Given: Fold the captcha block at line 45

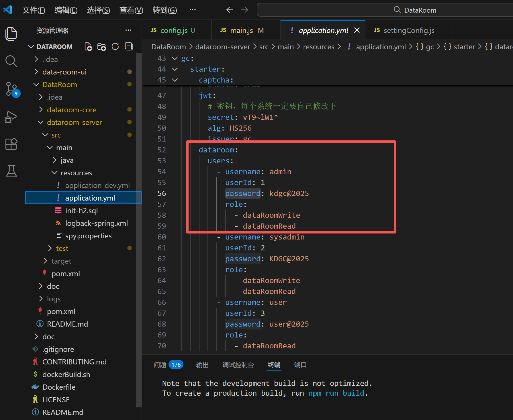Looking at the screenshot, I should coord(175,80).
